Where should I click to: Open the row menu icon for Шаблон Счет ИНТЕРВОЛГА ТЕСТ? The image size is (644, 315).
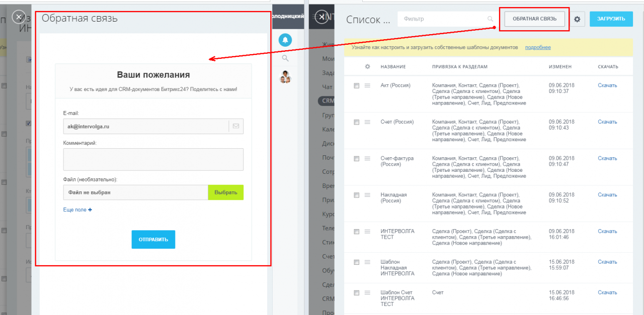click(367, 293)
